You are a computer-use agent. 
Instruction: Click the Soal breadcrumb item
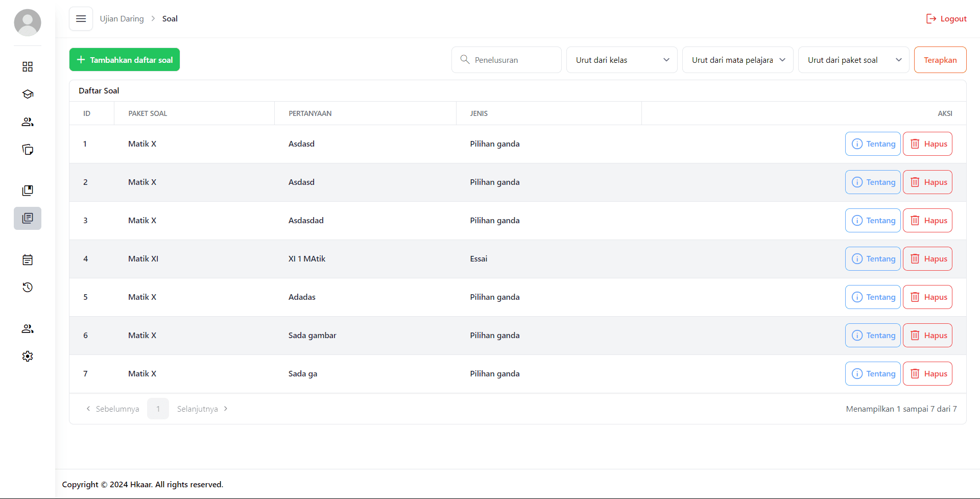pos(170,19)
